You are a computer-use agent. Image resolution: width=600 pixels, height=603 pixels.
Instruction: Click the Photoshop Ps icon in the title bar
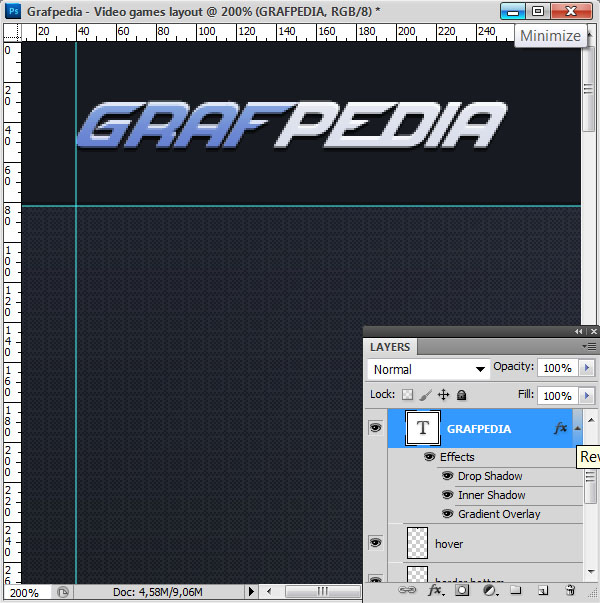[x=13, y=11]
